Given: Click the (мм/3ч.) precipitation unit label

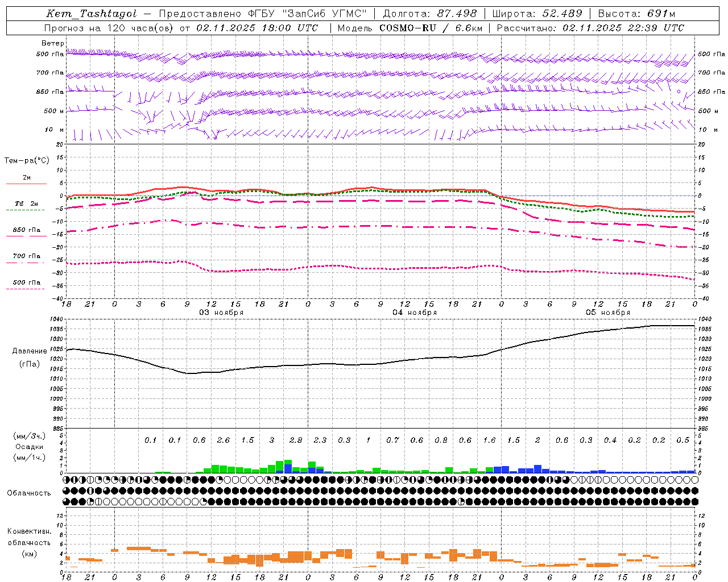Looking at the screenshot, I should click(29, 436).
